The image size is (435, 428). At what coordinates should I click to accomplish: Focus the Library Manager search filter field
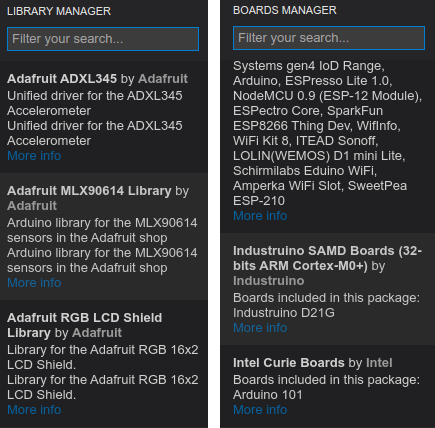pos(103,39)
